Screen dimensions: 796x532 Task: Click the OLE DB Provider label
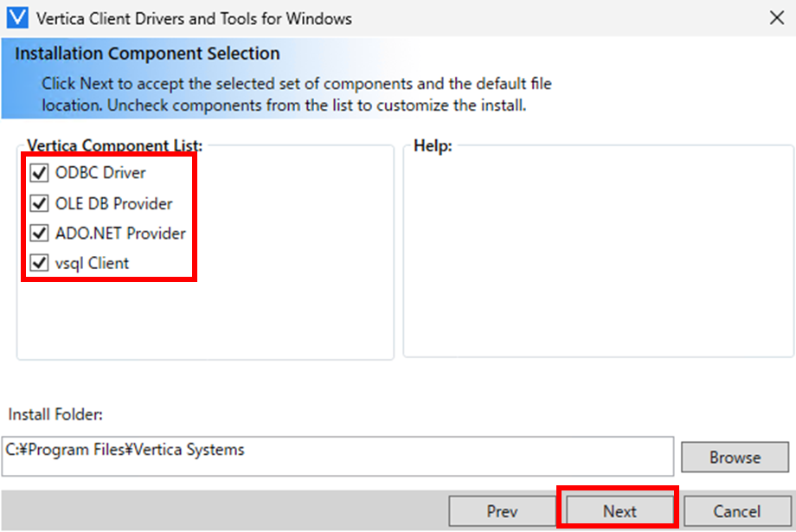113,203
